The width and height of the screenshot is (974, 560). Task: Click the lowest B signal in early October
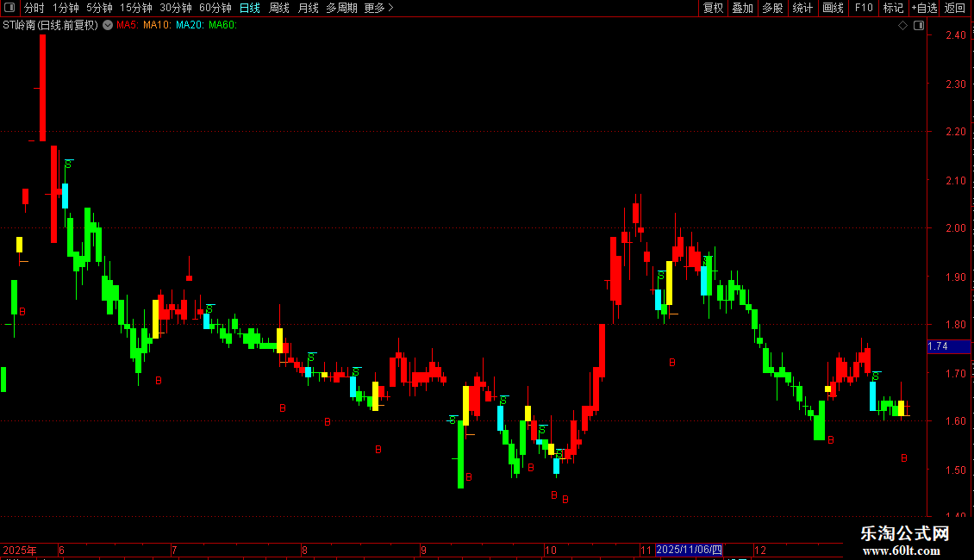[x=565, y=499]
